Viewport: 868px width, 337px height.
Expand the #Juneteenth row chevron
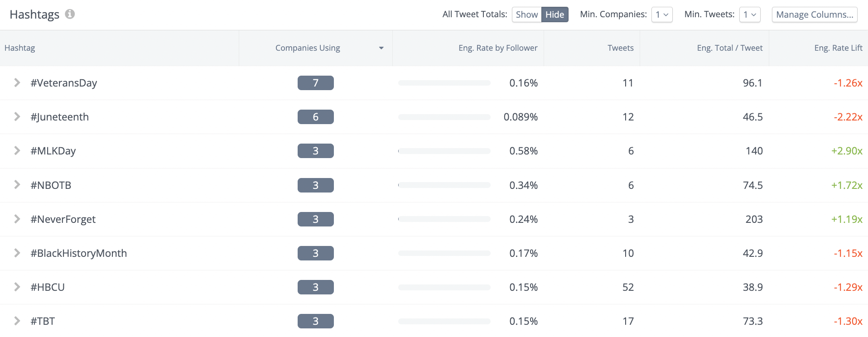coord(17,117)
